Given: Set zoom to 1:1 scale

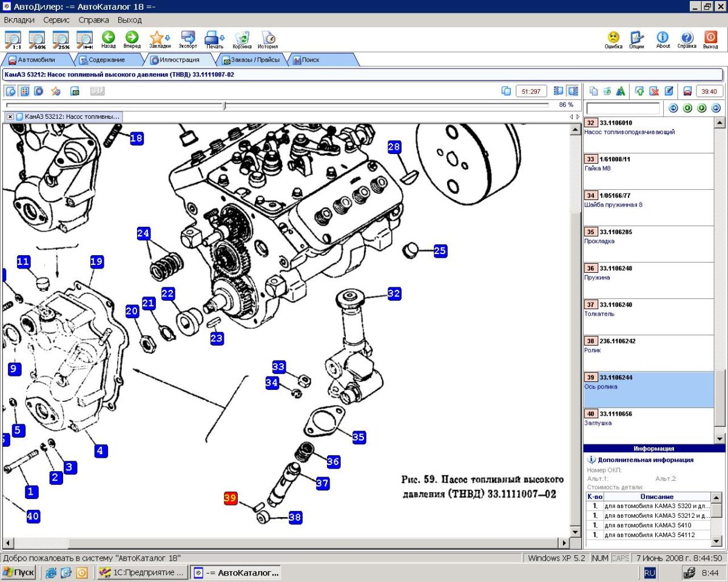Looking at the screenshot, I should tap(13, 40).
